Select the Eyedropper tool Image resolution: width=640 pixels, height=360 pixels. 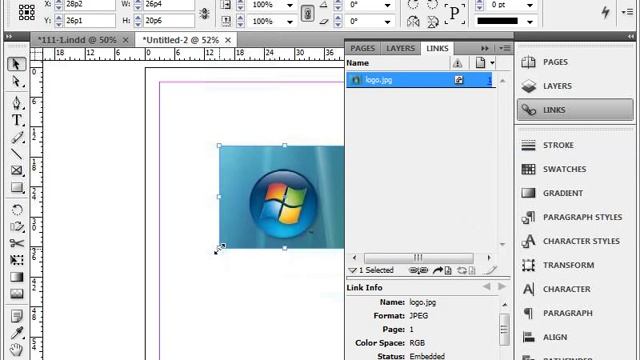(x=16, y=333)
